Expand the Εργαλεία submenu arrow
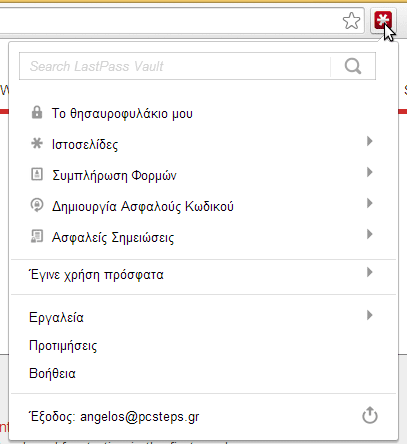 369,315
